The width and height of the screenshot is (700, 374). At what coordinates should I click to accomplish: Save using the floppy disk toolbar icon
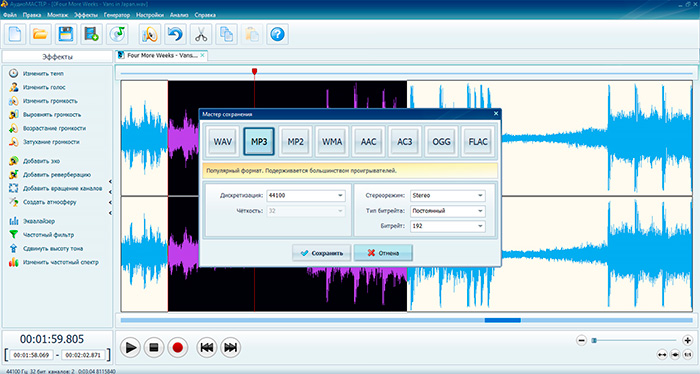66,34
